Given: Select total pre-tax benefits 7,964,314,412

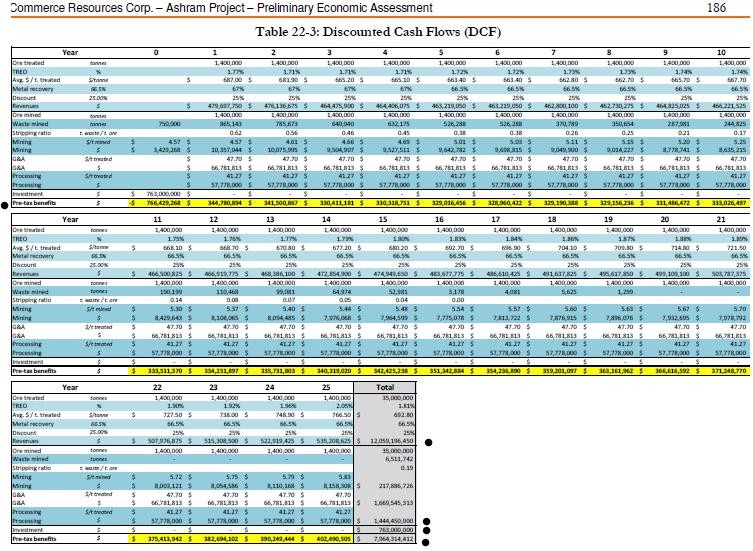Looking at the screenshot, I should (x=393, y=539).
